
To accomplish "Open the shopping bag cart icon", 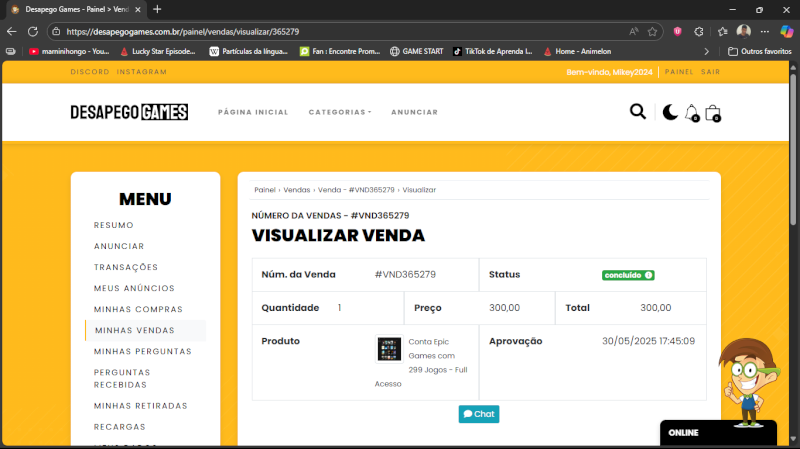I will pyautogui.click(x=713, y=113).
